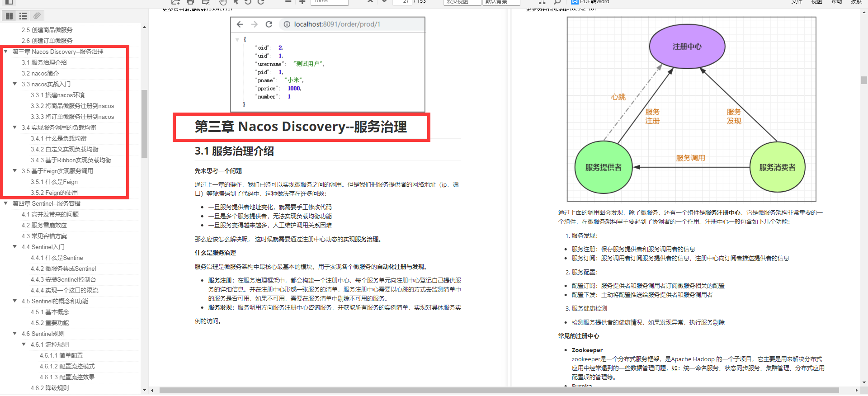Open outline entry 3.2 nacos简介
Viewport: 868px width, 396px height.
click(x=40, y=73)
